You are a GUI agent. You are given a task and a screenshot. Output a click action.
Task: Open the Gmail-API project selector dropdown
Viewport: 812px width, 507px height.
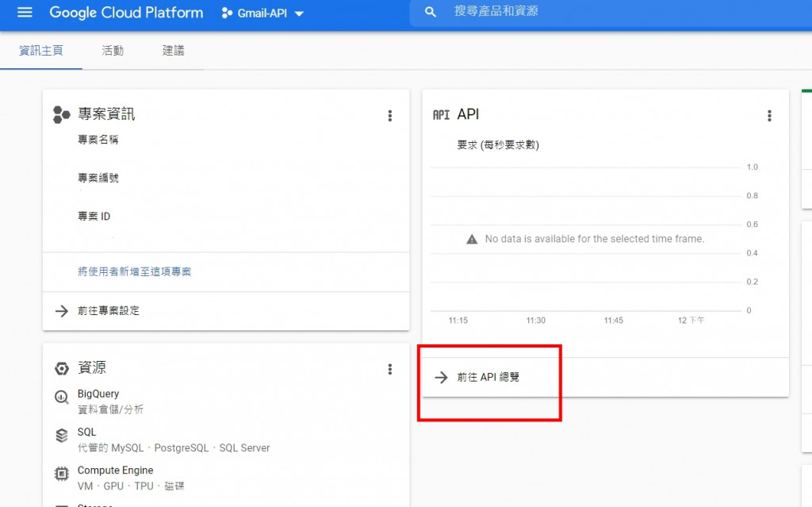point(262,13)
